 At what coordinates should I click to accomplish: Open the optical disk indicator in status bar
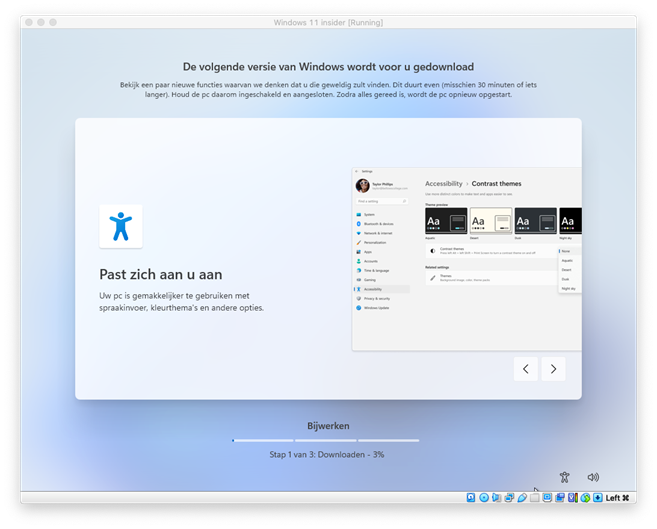(x=484, y=498)
